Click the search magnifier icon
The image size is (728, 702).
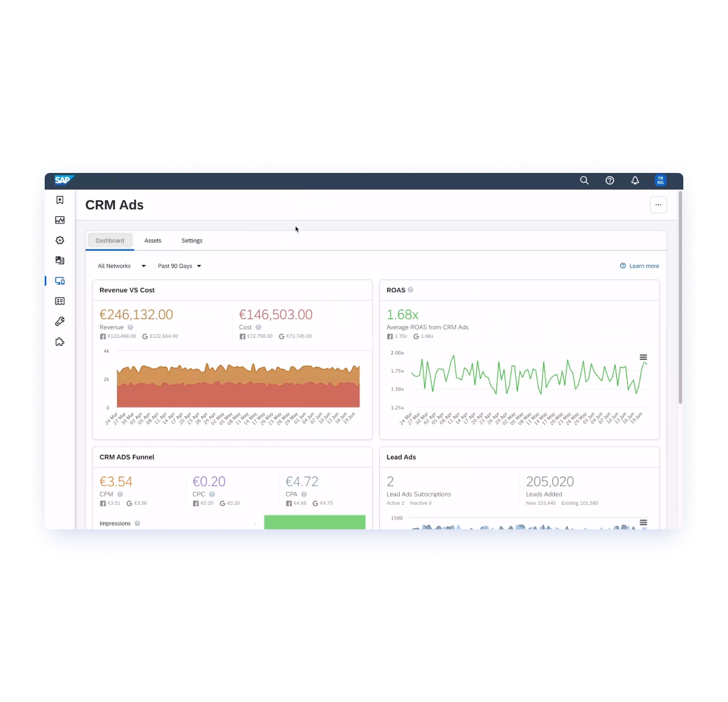(x=584, y=181)
